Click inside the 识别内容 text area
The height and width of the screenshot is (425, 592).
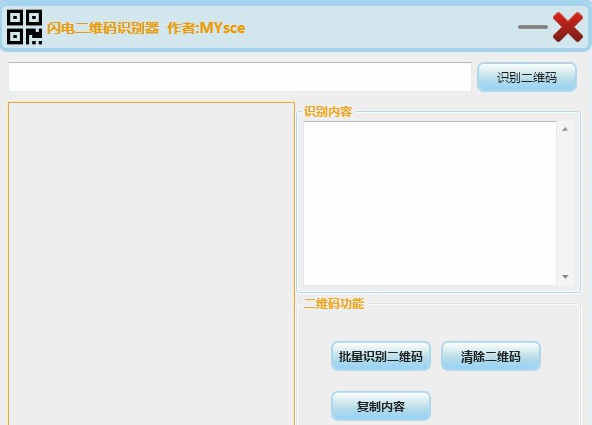[x=430, y=203]
